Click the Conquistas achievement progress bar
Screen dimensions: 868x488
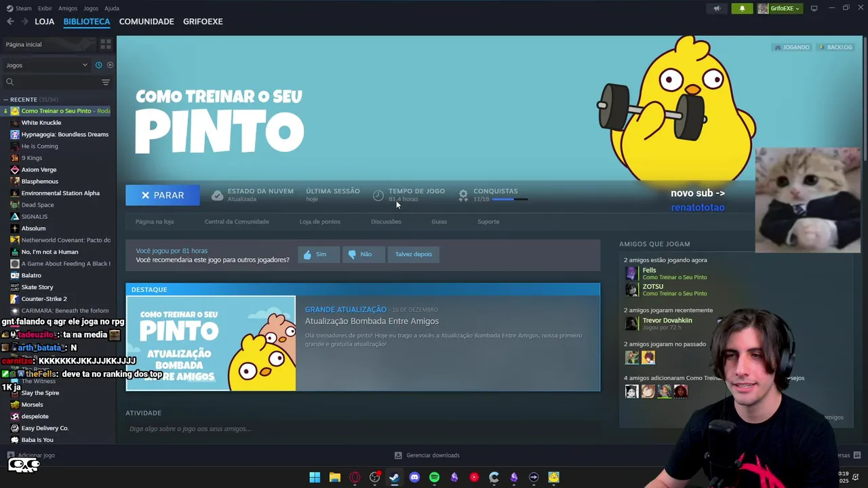[510, 199]
